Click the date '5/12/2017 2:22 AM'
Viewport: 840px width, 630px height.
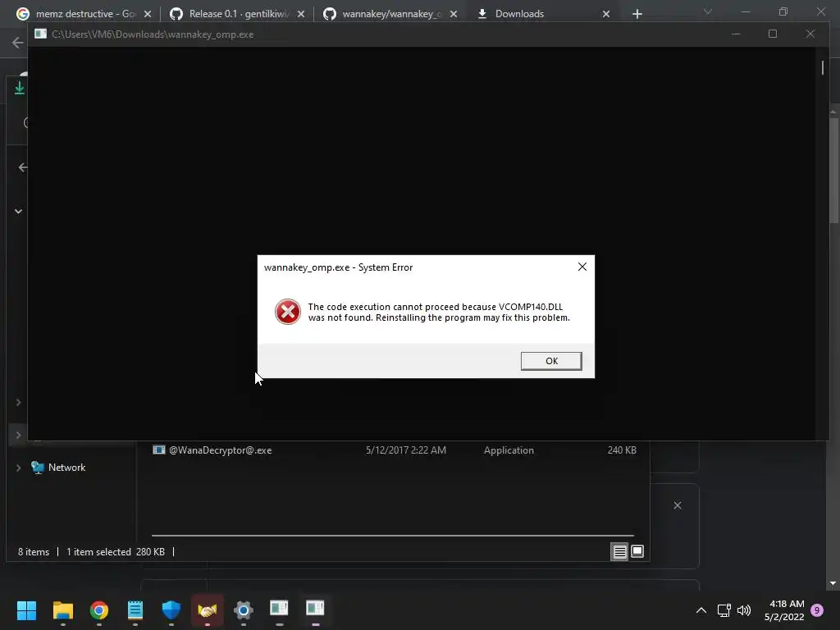coord(405,450)
